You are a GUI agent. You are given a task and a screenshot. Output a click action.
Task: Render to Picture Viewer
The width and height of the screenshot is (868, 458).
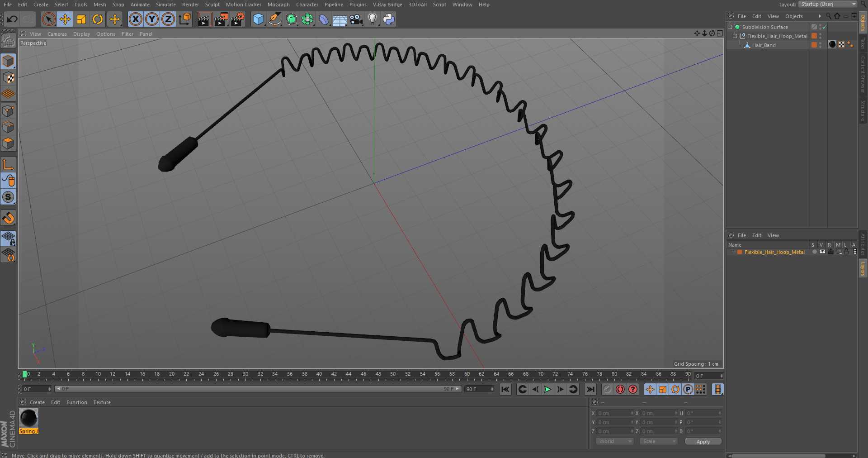pos(221,19)
